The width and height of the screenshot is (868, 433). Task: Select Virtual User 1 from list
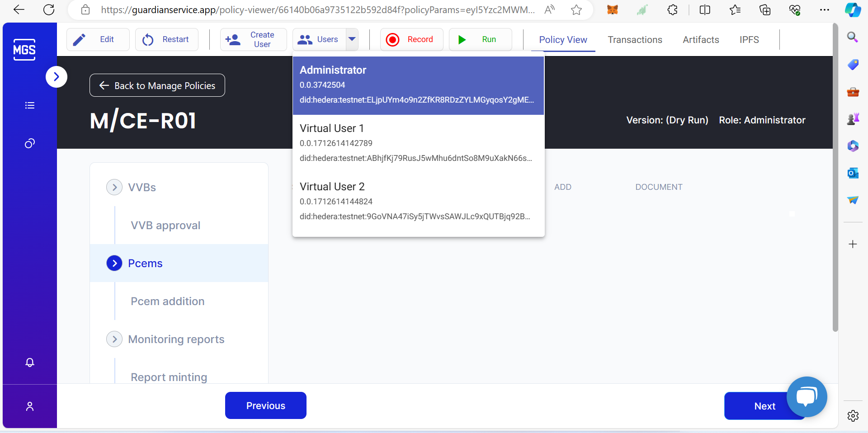418,143
